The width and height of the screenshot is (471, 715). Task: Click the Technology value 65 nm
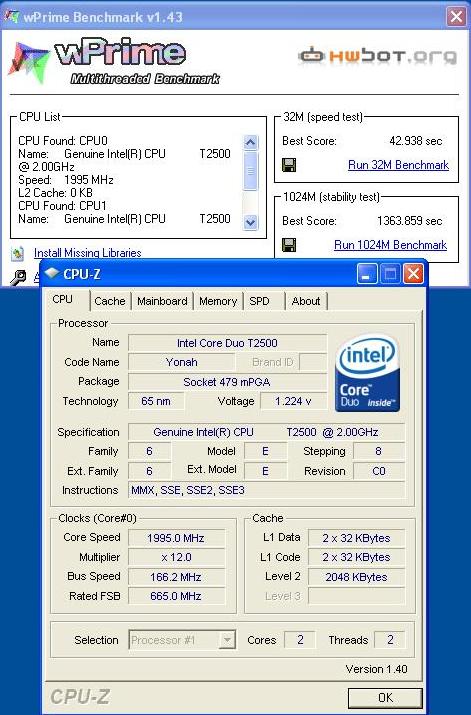click(x=156, y=401)
